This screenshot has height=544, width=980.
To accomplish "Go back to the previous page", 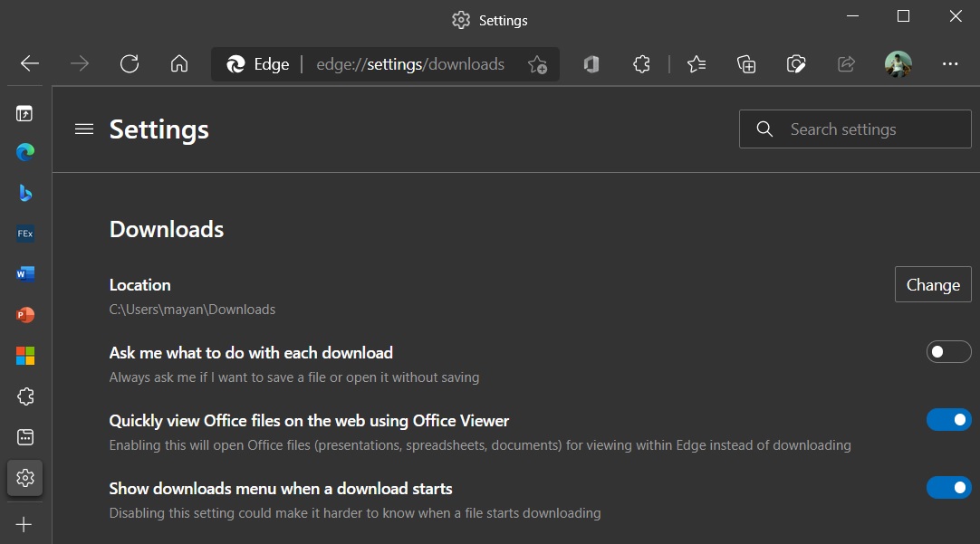I will pyautogui.click(x=30, y=64).
